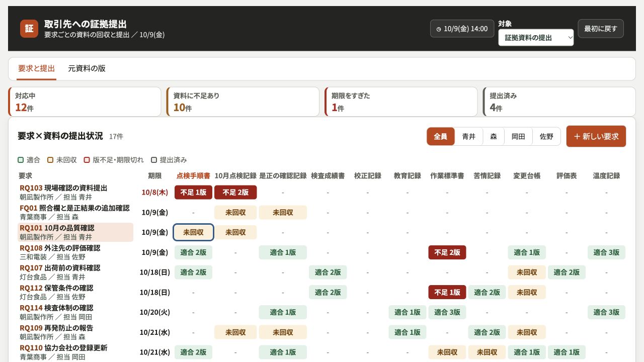Open the RQ112 保管条件の確認 row

[x=75, y=292]
